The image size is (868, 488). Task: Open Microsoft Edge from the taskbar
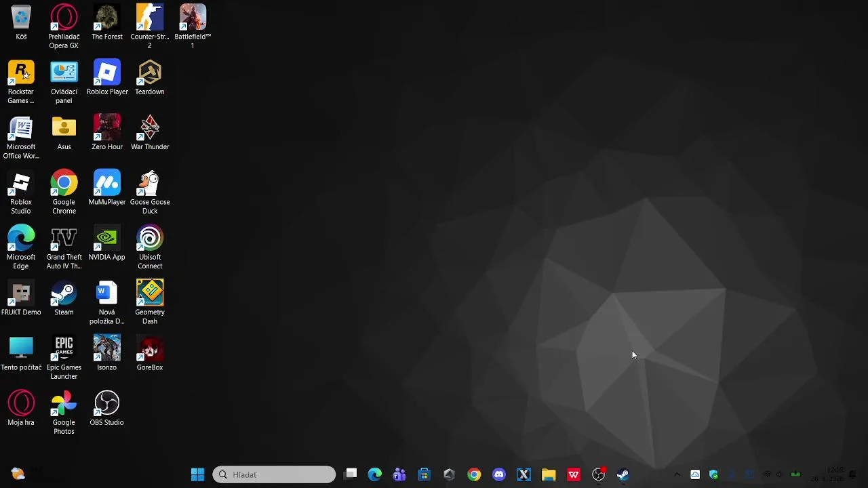[375, 474]
